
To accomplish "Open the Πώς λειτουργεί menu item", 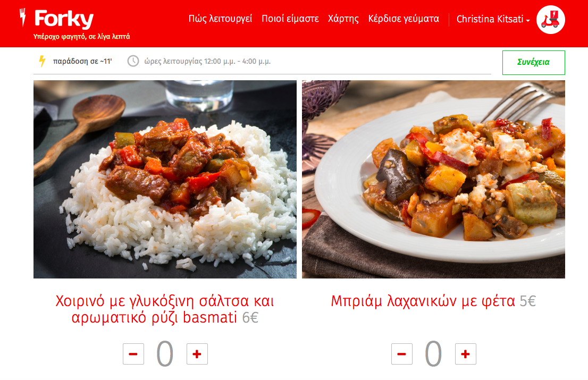I will tap(220, 19).
